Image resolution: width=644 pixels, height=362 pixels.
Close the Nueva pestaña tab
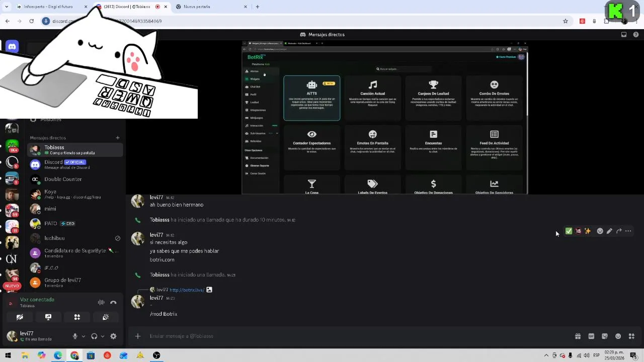(x=246, y=7)
